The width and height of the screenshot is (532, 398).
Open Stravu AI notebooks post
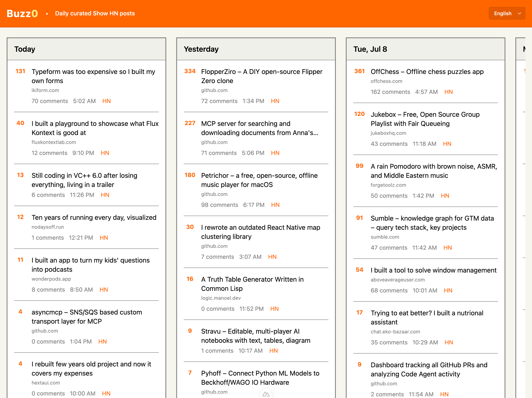[256, 336]
